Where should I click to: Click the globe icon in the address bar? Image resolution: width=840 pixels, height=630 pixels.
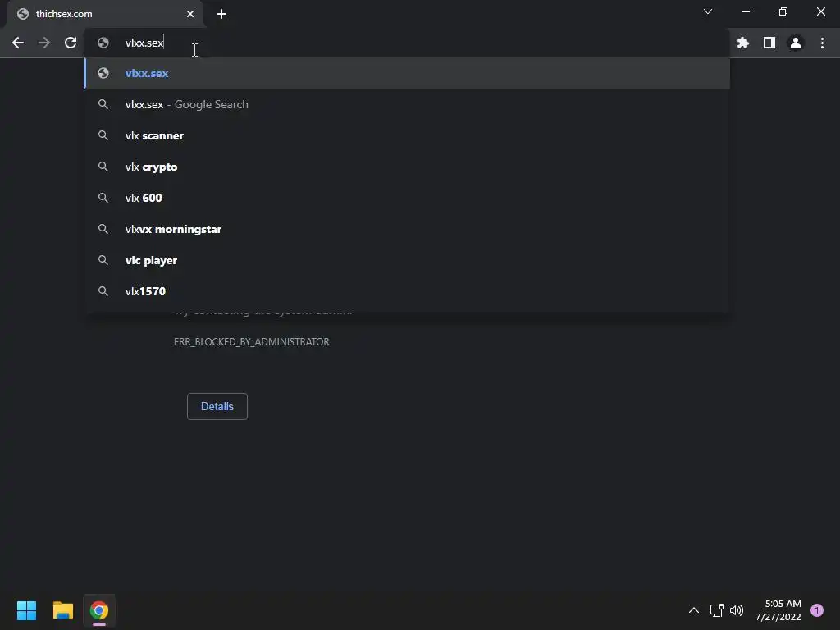tap(103, 43)
